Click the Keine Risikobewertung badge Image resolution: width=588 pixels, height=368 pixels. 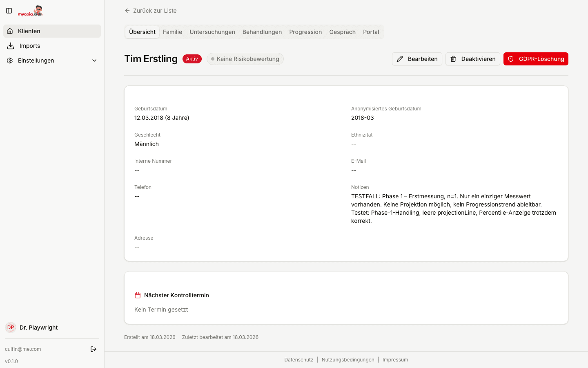click(245, 59)
